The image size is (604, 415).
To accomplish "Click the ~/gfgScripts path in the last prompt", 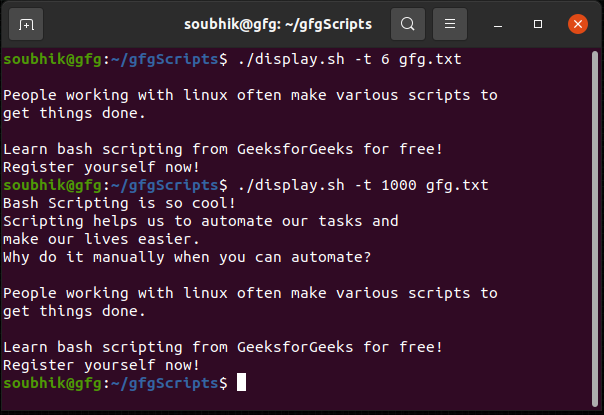I will click(166, 383).
